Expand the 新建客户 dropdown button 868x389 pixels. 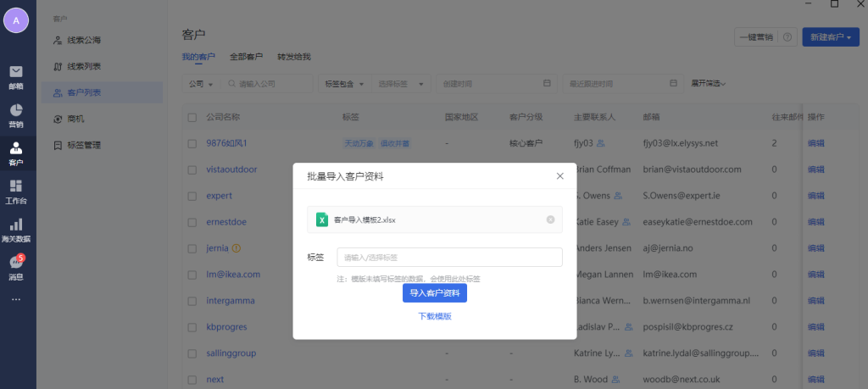click(830, 37)
